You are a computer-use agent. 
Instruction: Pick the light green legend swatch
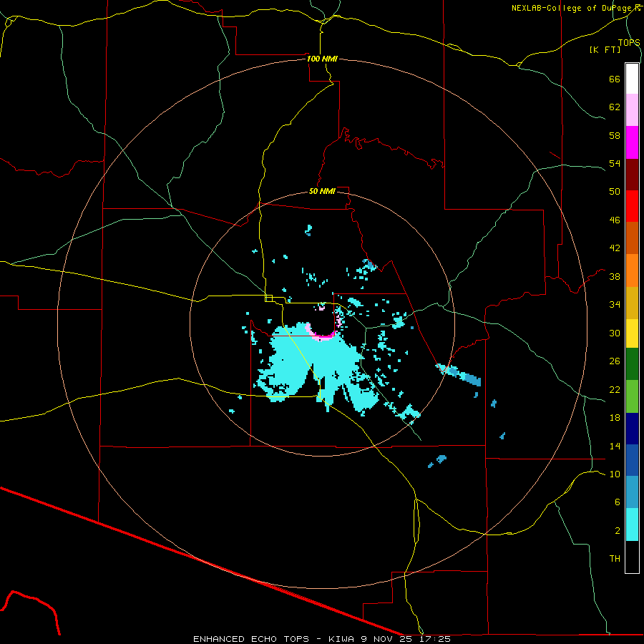click(632, 396)
